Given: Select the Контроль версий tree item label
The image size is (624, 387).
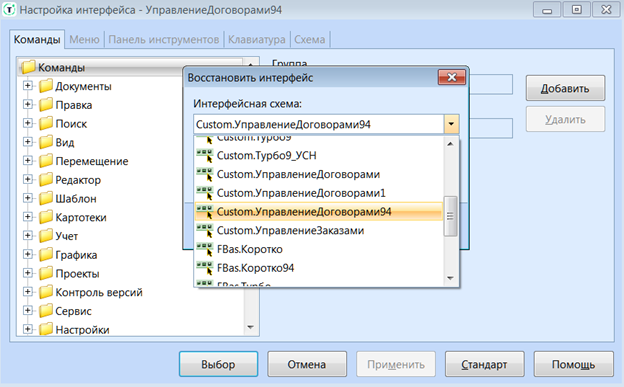Looking at the screenshot, I should pyautogui.click(x=99, y=292).
